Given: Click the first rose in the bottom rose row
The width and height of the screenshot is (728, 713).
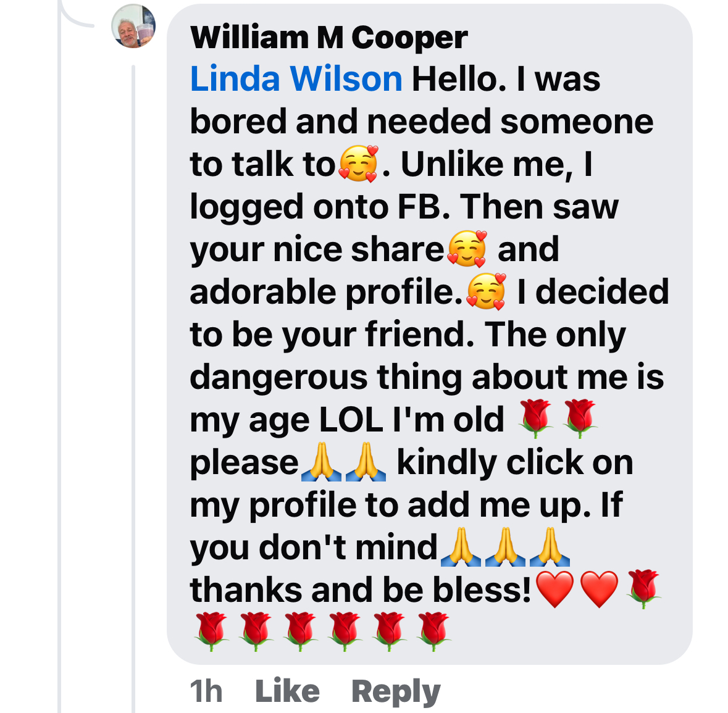Looking at the screenshot, I should [212, 632].
